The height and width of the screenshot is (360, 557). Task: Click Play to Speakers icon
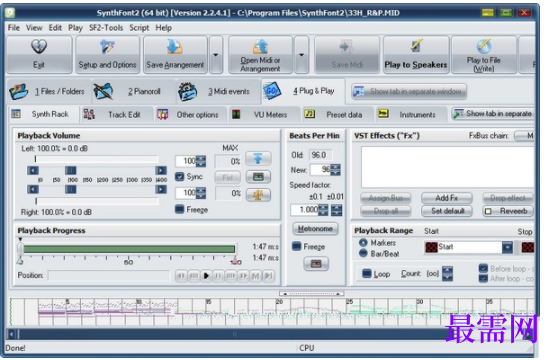pos(416,46)
